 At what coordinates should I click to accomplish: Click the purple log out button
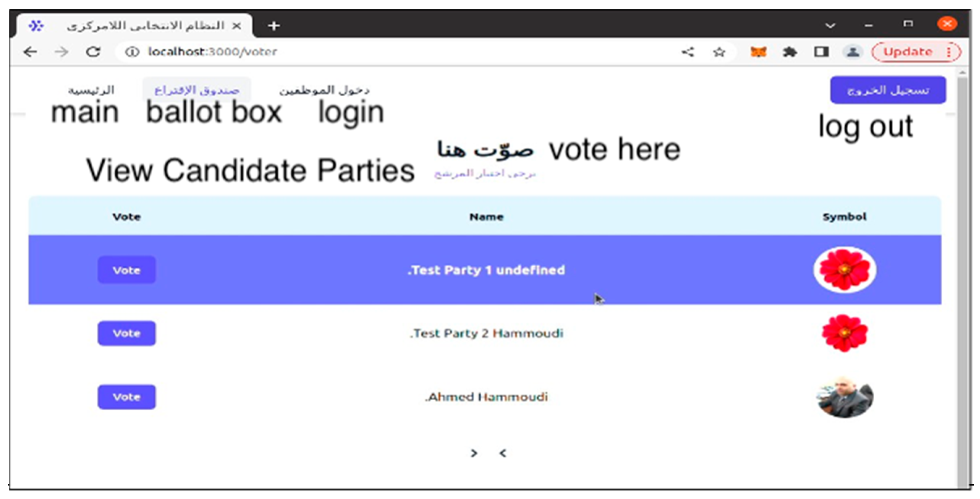coord(888,90)
